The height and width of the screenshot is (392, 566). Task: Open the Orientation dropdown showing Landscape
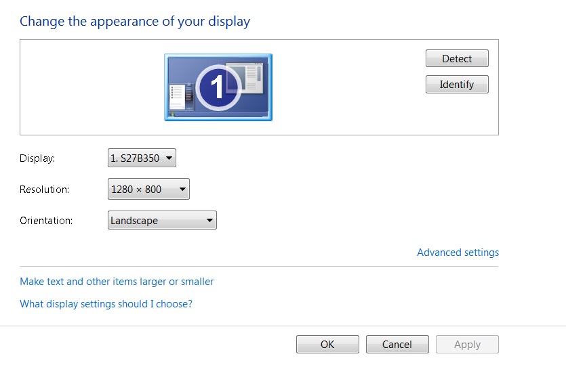[162, 221]
